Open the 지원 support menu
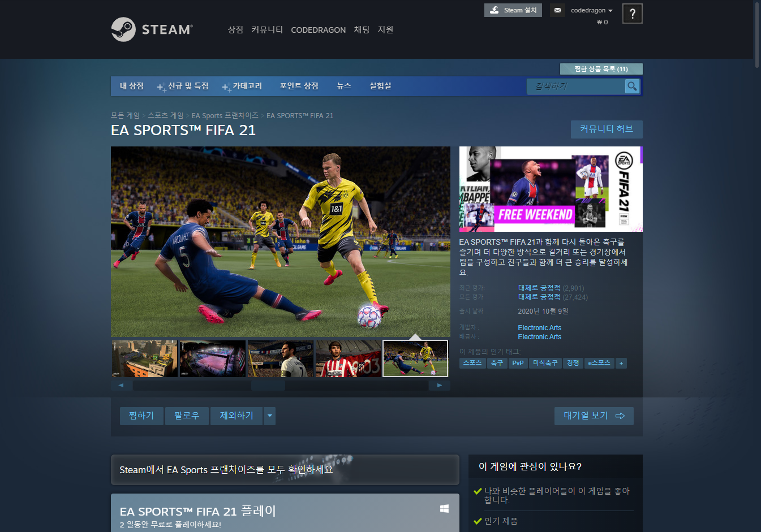The image size is (761, 532). click(385, 30)
